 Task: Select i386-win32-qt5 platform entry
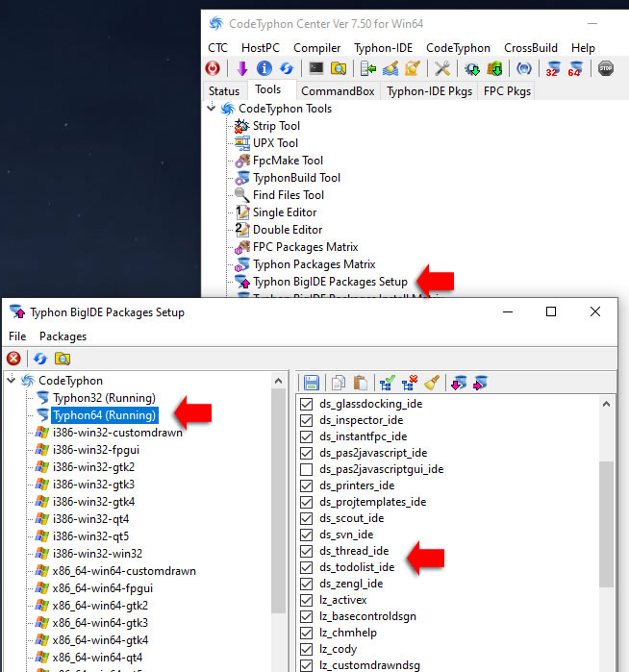click(x=90, y=536)
